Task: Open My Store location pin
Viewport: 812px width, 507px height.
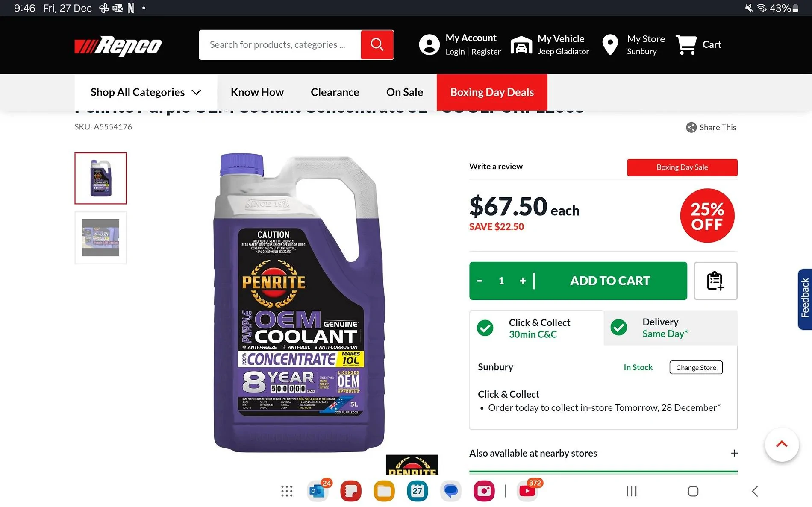Action: pyautogui.click(x=610, y=45)
